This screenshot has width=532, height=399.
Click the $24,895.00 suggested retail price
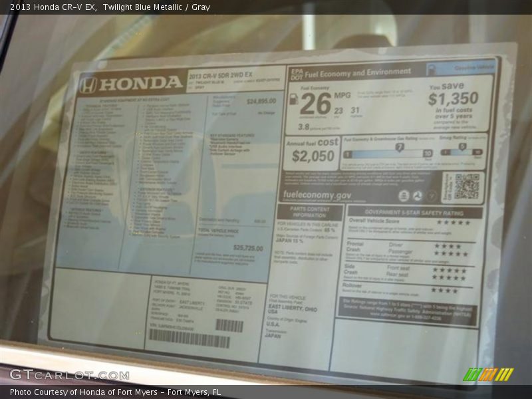click(x=261, y=101)
